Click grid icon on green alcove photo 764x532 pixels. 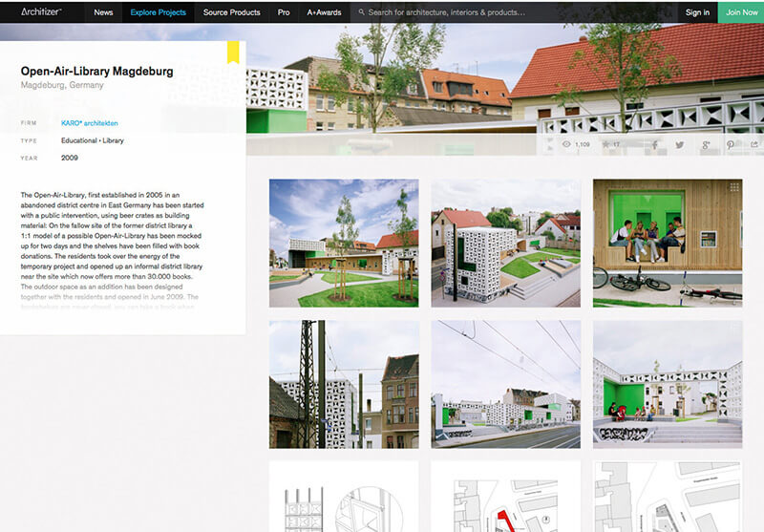[x=734, y=186]
